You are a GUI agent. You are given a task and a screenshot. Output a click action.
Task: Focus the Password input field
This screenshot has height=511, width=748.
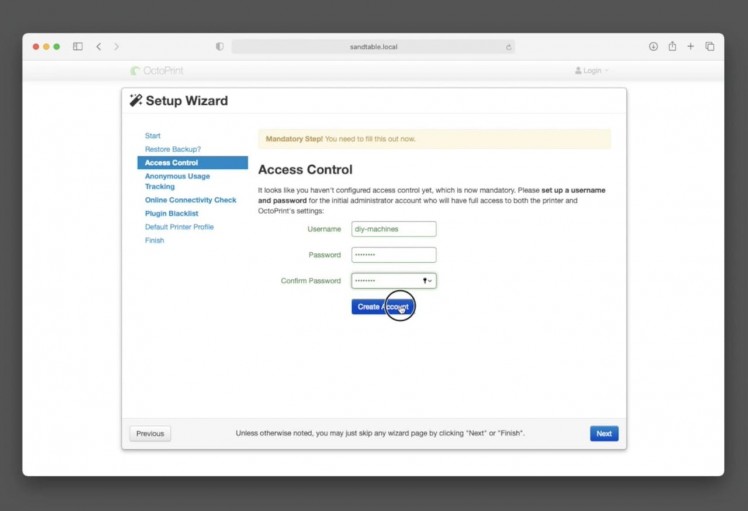coord(394,255)
